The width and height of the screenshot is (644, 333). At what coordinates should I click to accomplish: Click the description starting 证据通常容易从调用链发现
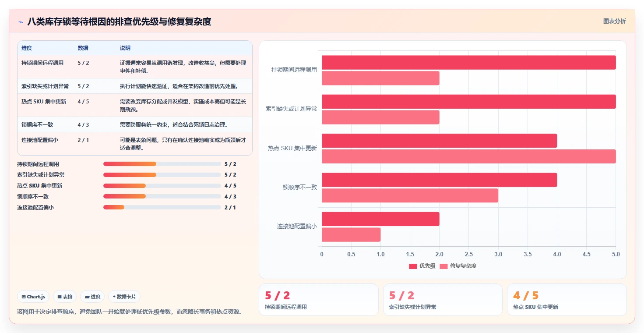tap(183, 67)
